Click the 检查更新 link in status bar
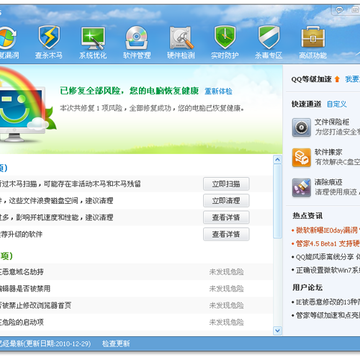The width and height of the screenshot is (360, 360). 116,344
